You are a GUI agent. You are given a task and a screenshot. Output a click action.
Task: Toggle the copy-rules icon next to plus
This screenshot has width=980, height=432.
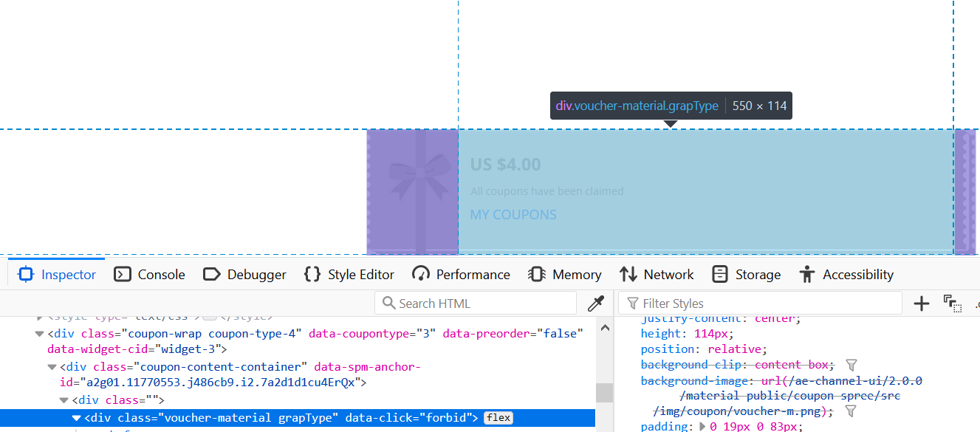click(x=952, y=304)
